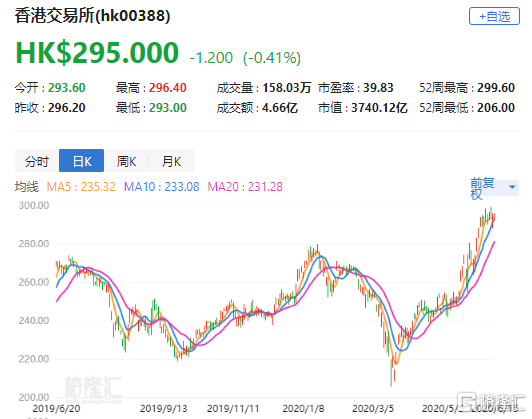Click the 均线 moving average label

click(26, 187)
